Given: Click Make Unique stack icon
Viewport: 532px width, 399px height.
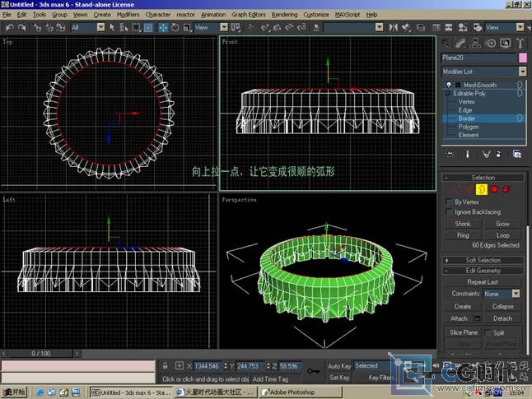Looking at the screenshot, I should 486,154.
